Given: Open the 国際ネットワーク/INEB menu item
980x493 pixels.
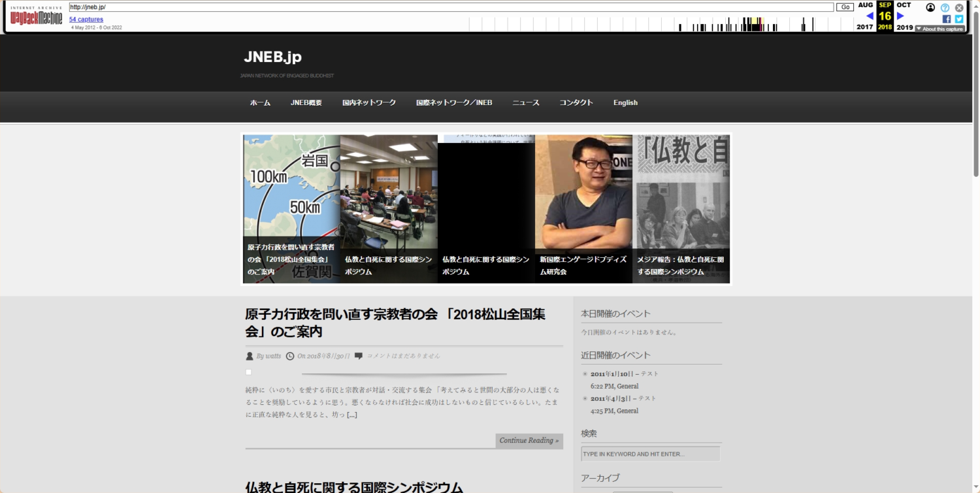Looking at the screenshot, I should pyautogui.click(x=454, y=103).
